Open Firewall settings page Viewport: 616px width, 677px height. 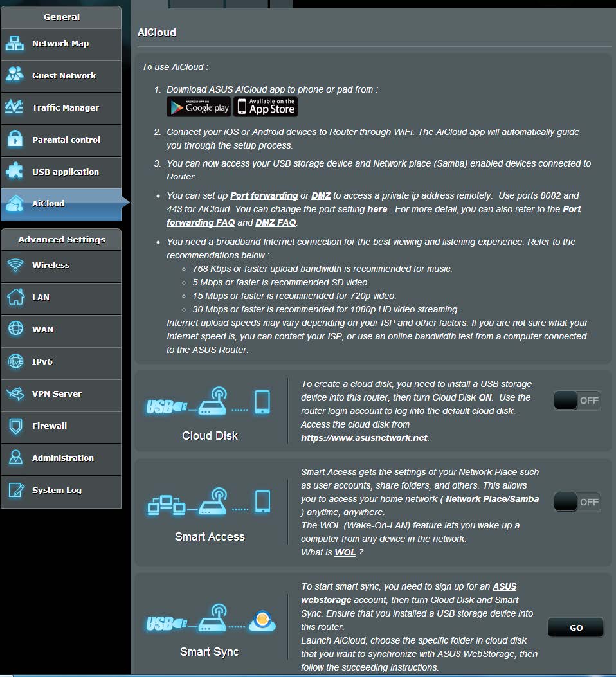pos(61,426)
